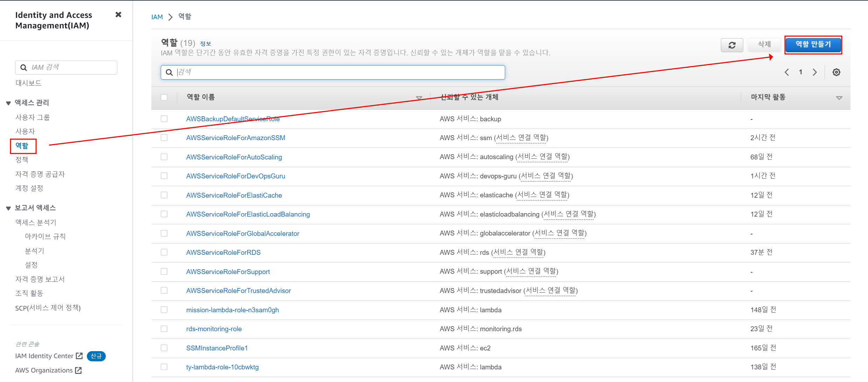Open 정책 in the sidebar menu

click(x=22, y=160)
